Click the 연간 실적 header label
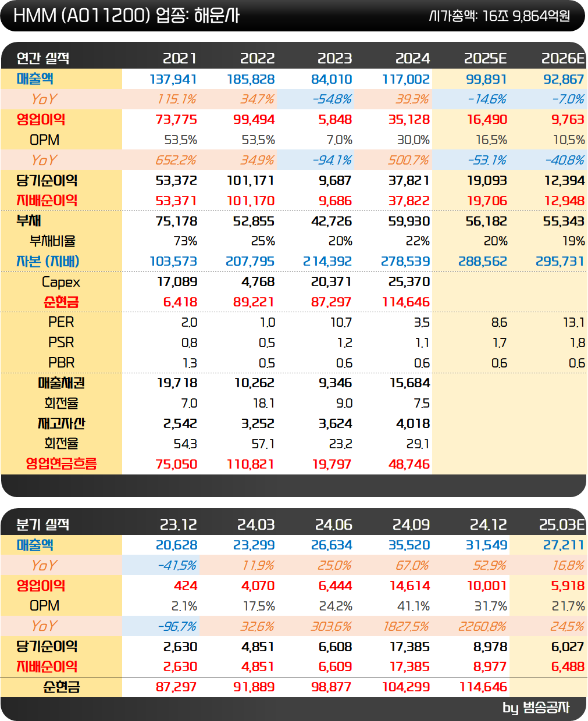 (43, 59)
